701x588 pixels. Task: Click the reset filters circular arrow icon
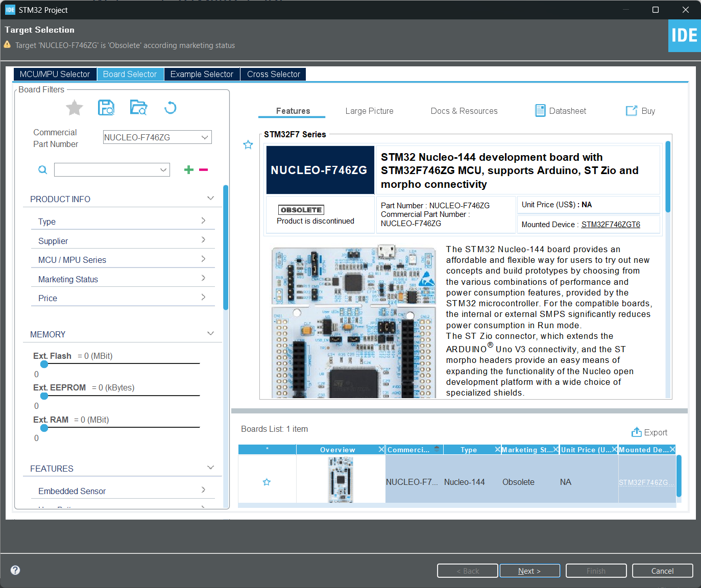171,108
